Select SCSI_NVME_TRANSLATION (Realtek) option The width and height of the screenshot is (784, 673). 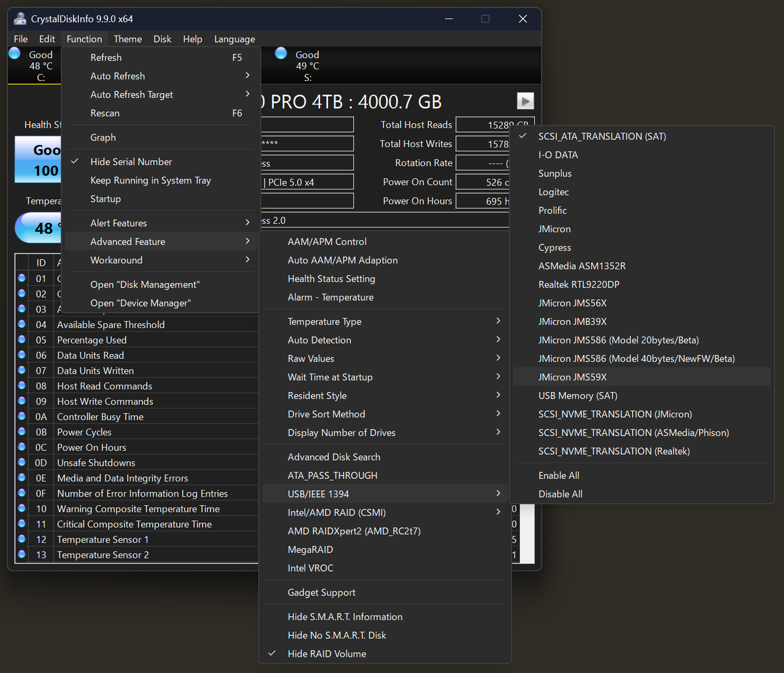pyautogui.click(x=642, y=451)
